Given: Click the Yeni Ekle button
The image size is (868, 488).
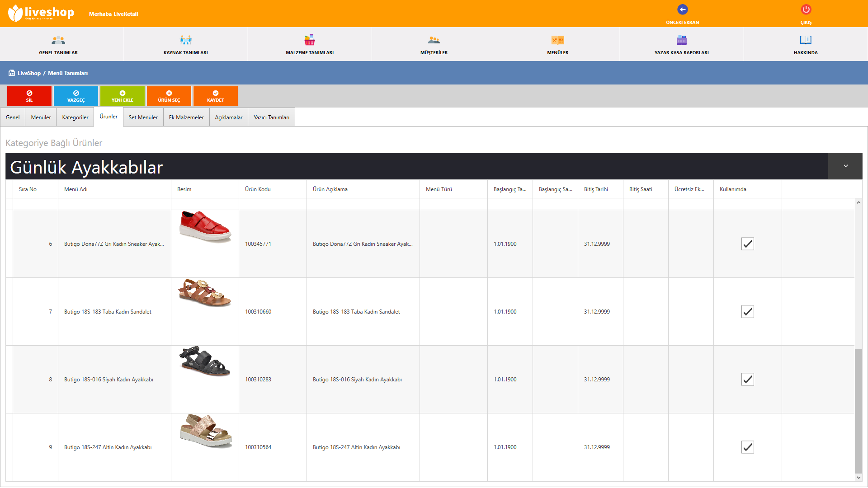Looking at the screenshot, I should pyautogui.click(x=123, y=96).
